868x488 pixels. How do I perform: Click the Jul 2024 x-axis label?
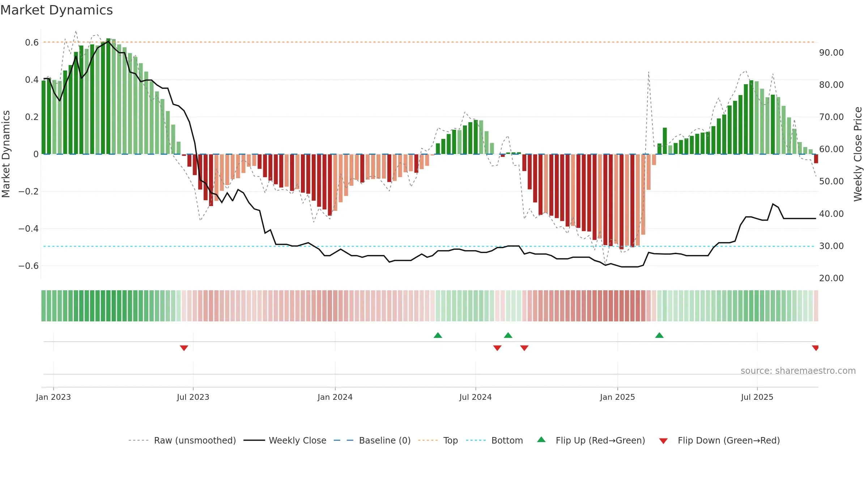point(476,397)
